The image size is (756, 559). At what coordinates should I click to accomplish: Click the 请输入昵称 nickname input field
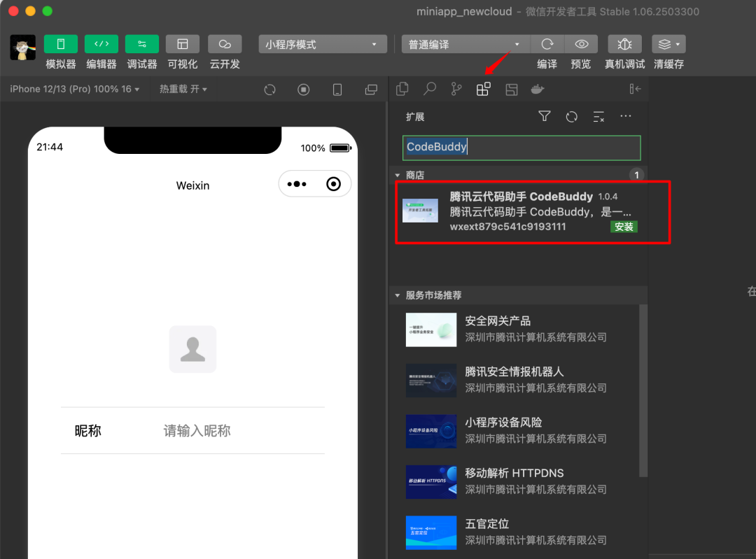[x=244, y=430]
